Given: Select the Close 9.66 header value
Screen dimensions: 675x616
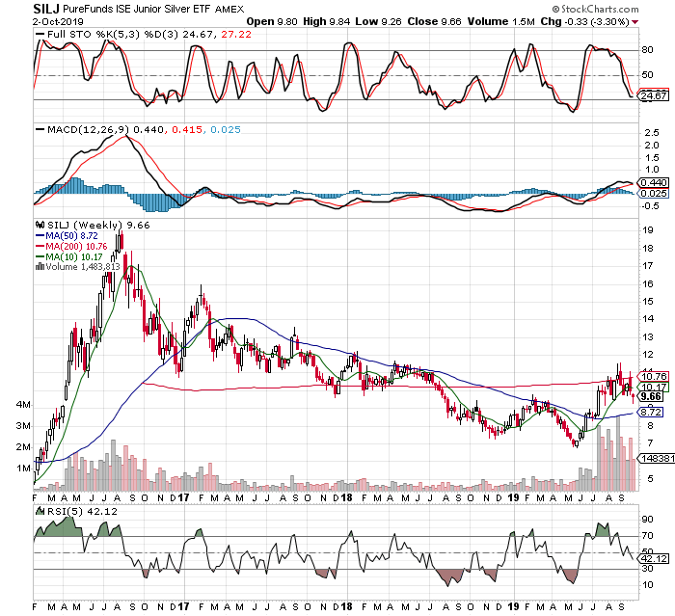Looking at the screenshot, I should pos(434,21).
